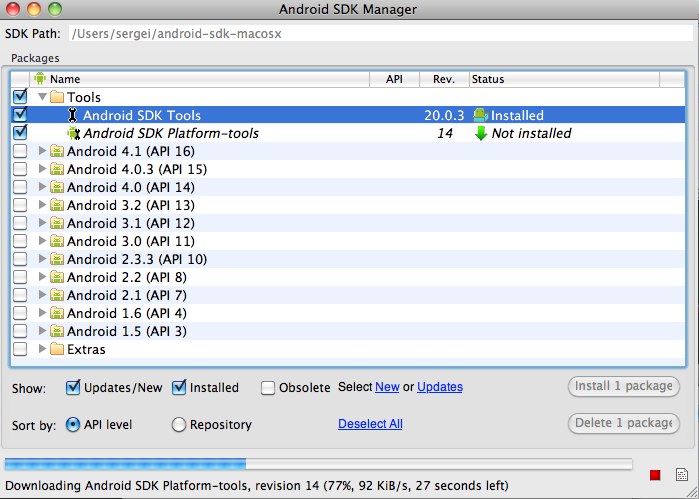Uncheck the Android SDK Platform-tools checkbox
Viewport: 699px width, 499px height.
click(x=20, y=132)
